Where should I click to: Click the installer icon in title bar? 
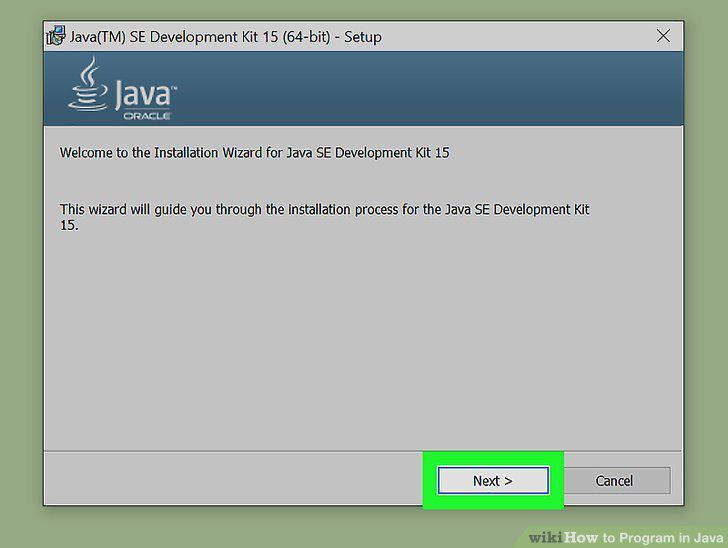(56, 36)
